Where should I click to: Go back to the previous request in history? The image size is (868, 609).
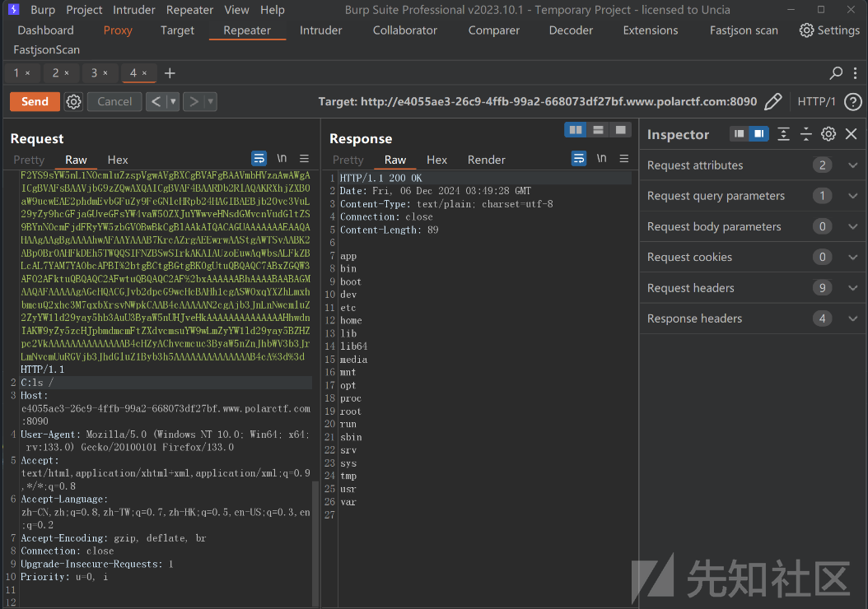(156, 102)
